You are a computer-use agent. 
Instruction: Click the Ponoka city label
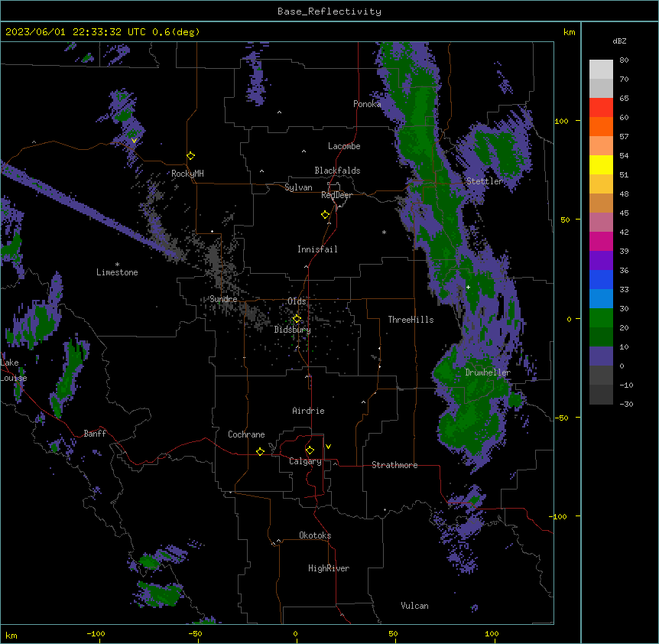click(367, 104)
